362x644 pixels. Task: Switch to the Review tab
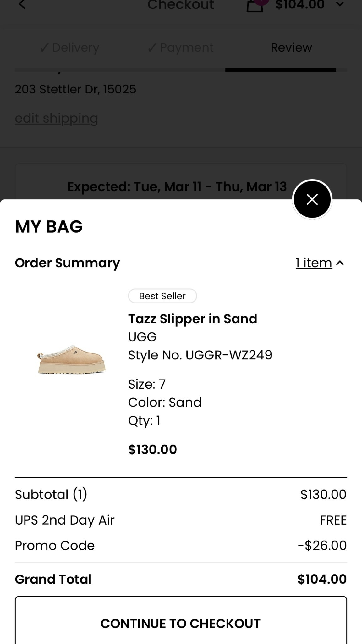pyautogui.click(x=291, y=47)
